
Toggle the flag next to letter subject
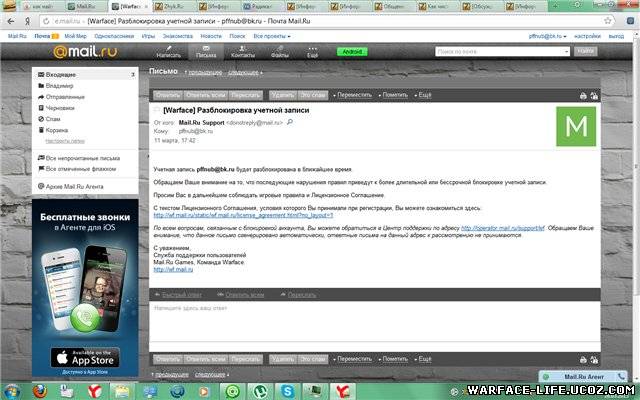pos(157,110)
